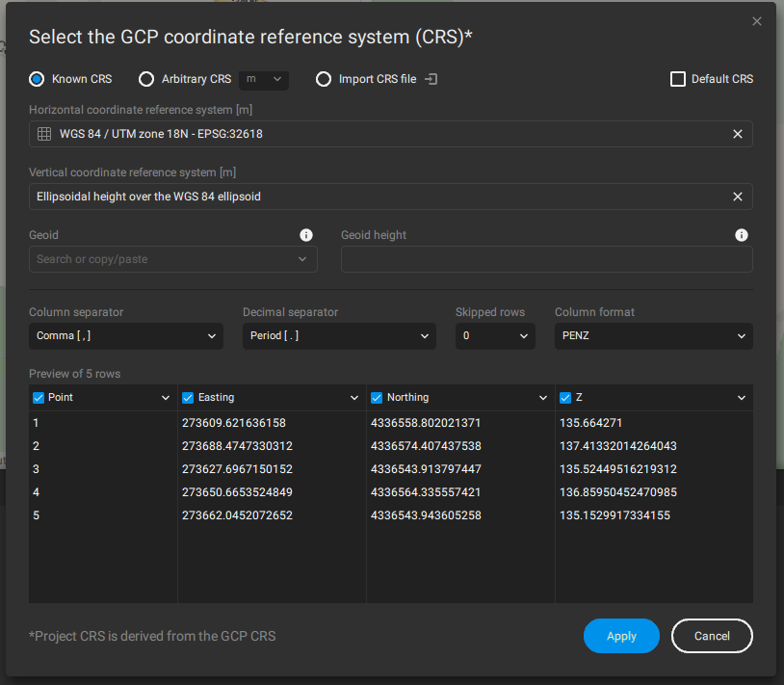
Task: Expand the Northing column type chevron
Action: click(543, 398)
